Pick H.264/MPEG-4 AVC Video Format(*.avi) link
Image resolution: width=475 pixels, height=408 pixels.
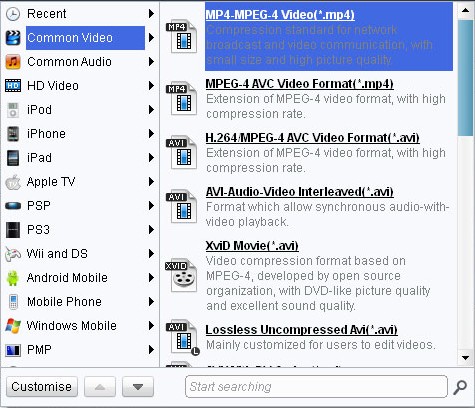pos(312,138)
